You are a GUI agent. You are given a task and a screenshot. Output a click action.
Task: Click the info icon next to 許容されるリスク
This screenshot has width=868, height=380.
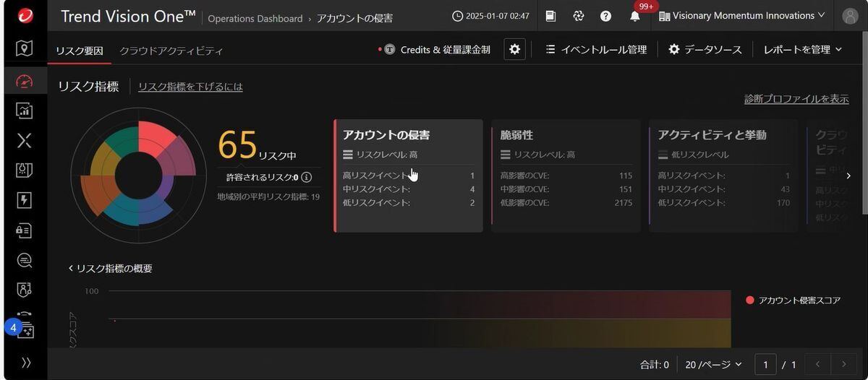(x=307, y=178)
